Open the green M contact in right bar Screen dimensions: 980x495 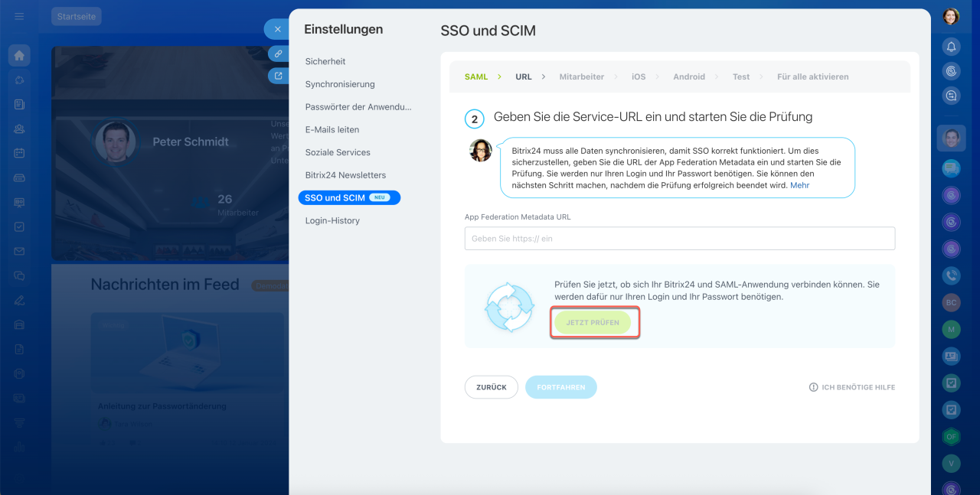coord(951,329)
